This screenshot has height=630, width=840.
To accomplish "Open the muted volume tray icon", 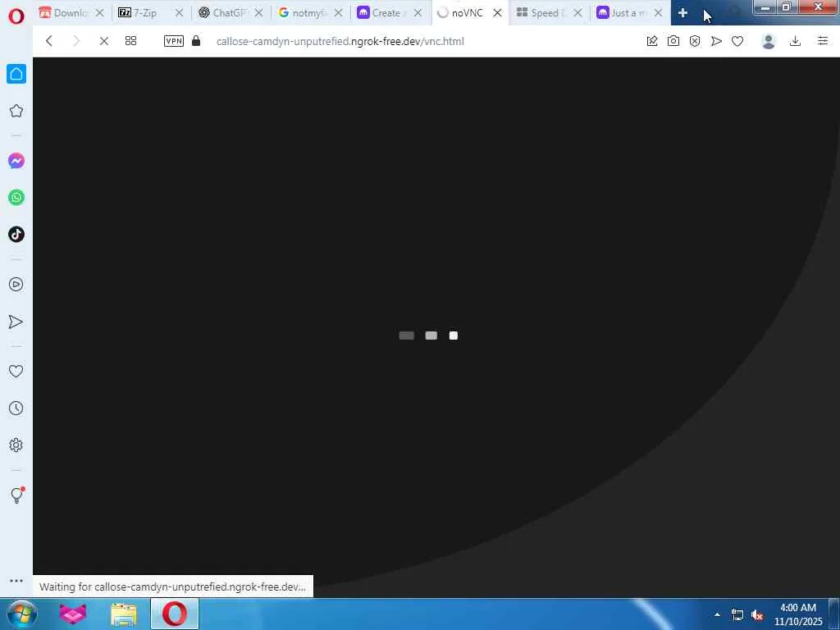I will 757,615.
